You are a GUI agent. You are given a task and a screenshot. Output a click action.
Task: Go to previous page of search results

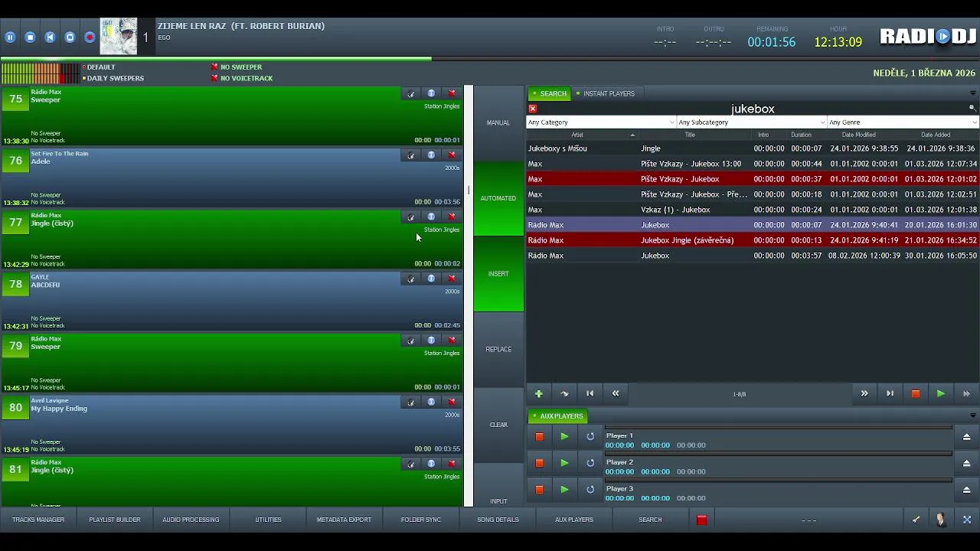[x=616, y=393]
